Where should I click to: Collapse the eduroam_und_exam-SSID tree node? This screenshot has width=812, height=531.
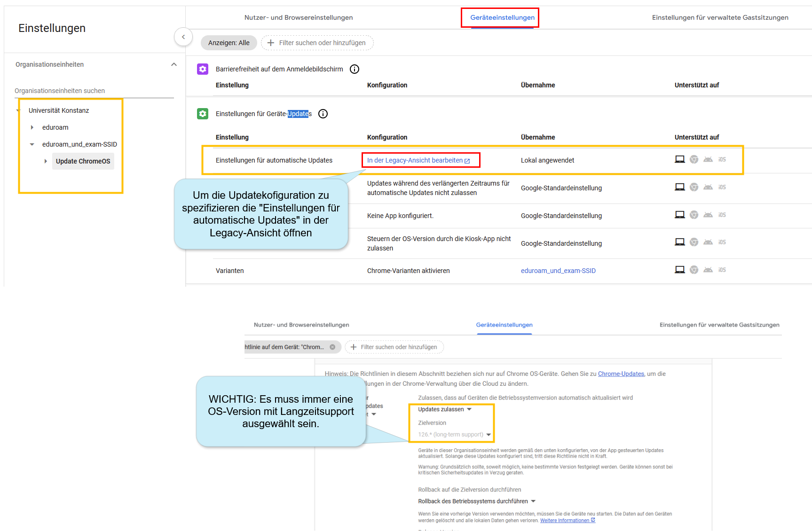[x=32, y=144]
